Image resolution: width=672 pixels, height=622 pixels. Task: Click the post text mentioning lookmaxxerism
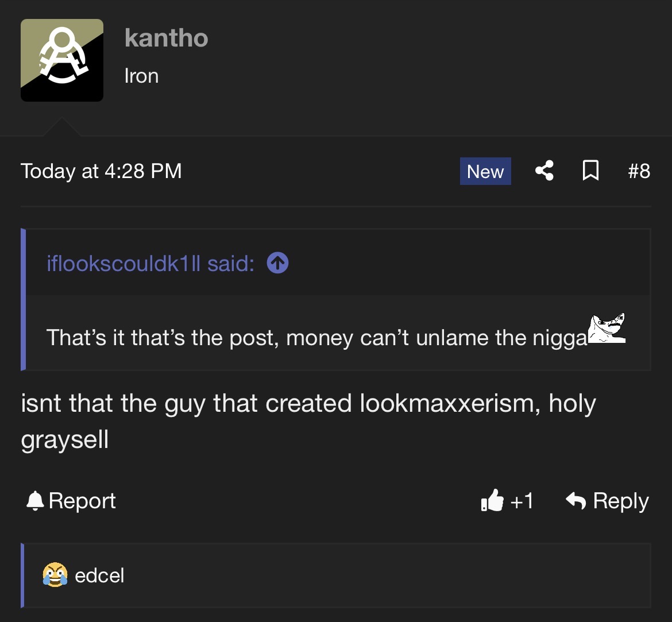[x=308, y=404]
